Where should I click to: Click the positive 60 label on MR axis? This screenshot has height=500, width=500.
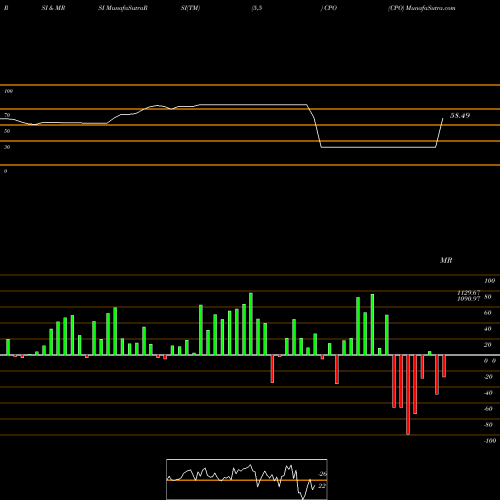tap(488, 313)
